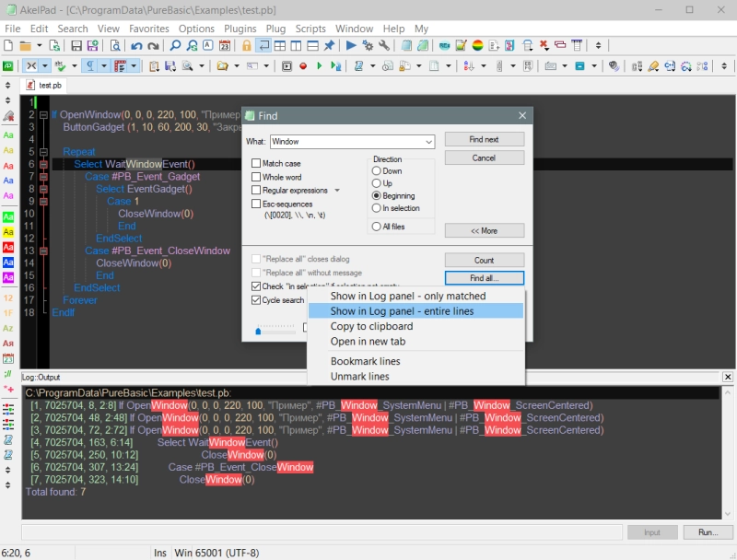Image resolution: width=737 pixels, height=560 pixels.
Task: Click the blue pushpin icon
Action: (329, 45)
